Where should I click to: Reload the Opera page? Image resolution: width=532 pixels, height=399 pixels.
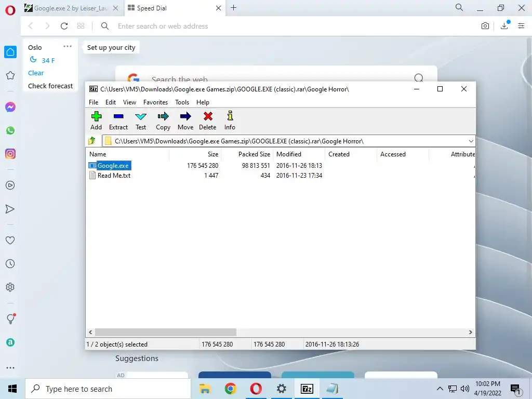[64, 26]
